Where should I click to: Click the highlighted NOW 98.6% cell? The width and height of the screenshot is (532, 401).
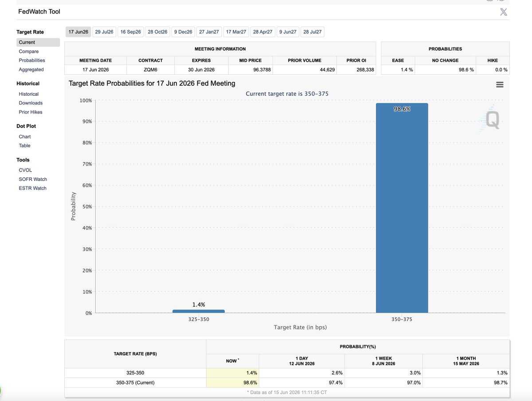[x=233, y=382]
